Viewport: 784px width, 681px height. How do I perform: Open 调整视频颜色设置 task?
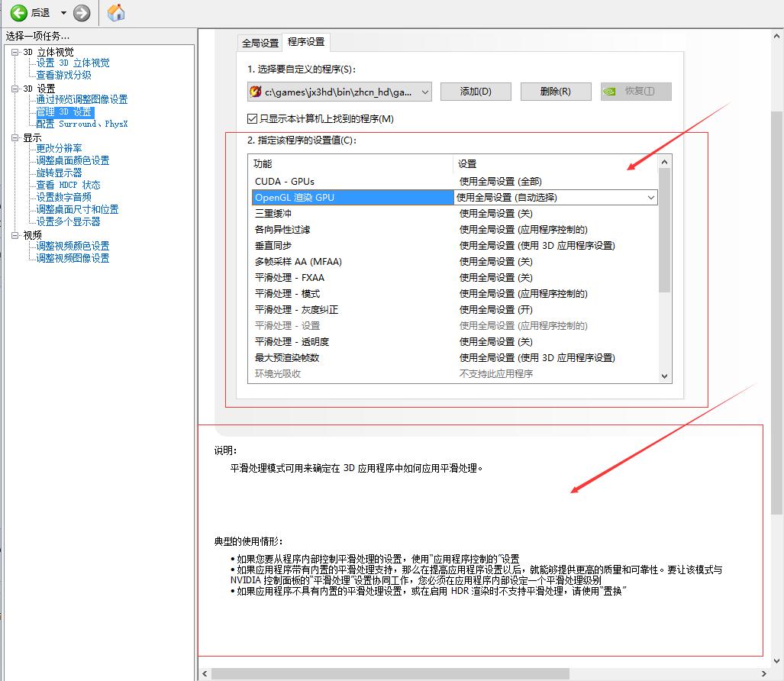click(73, 246)
